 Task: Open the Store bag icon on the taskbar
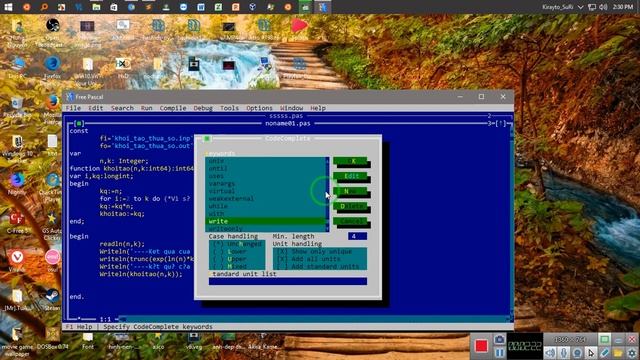pos(114,7)
